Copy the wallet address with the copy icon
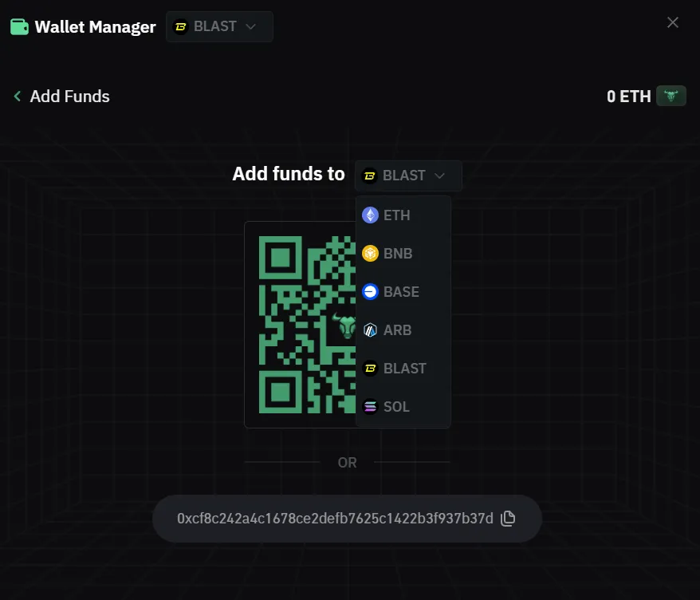 click(x=508, y=519)
